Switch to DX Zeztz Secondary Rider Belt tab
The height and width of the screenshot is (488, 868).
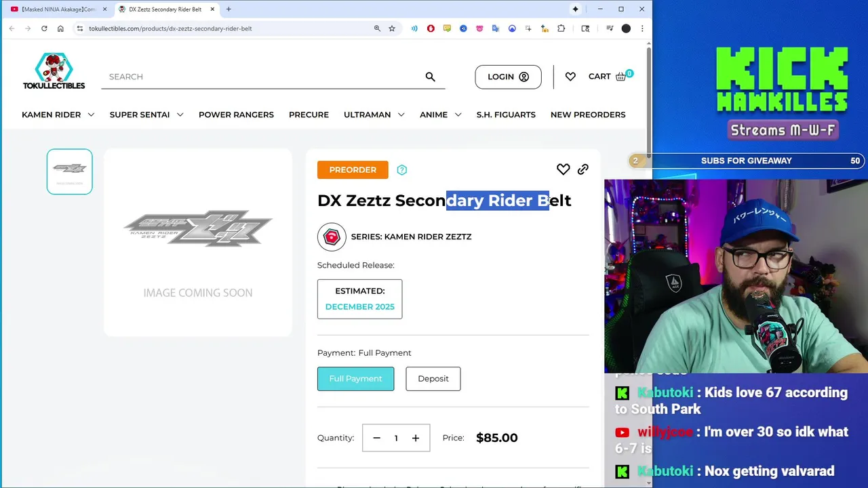(167, 9)
